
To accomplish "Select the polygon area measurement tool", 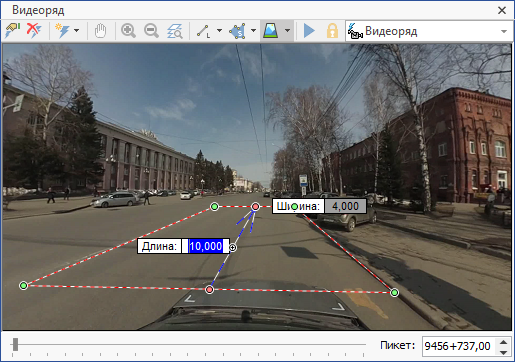I will (x=237, y=31).
